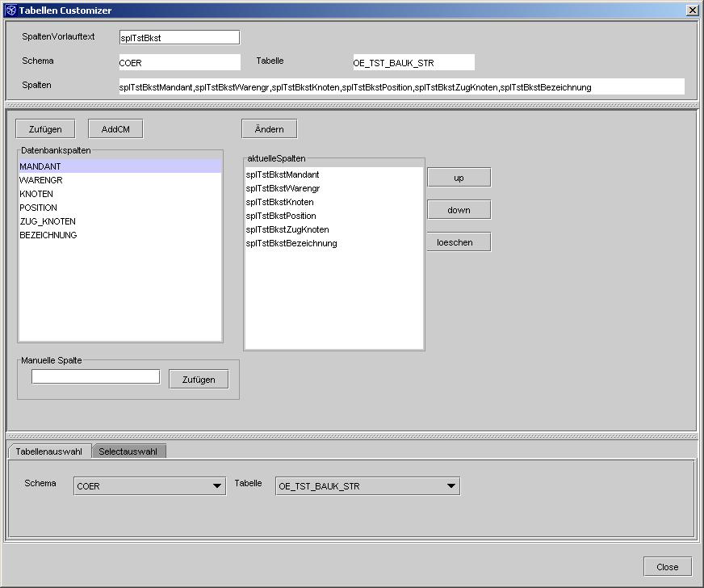
Task: Click the Ändern button
Action: point(270,129)
